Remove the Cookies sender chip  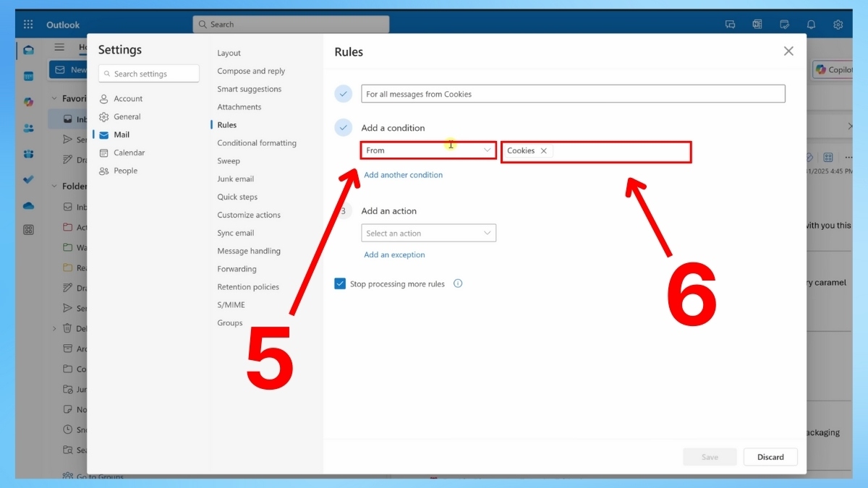[543, 151]
